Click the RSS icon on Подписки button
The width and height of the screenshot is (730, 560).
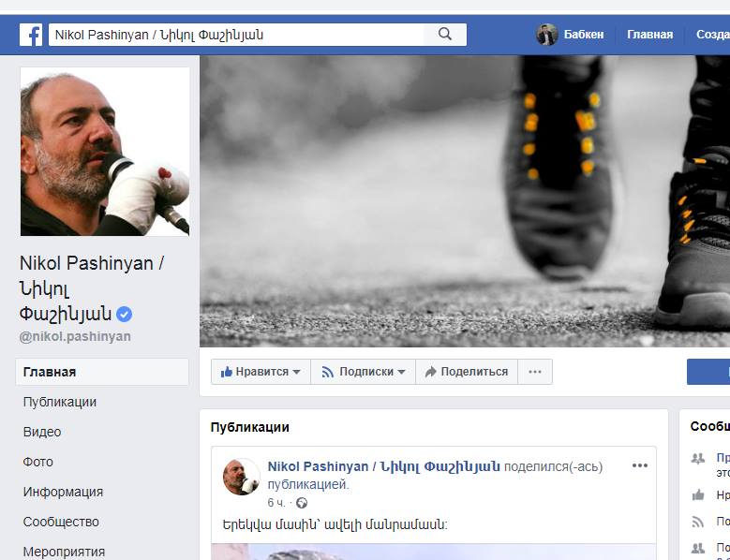[328, 372]
